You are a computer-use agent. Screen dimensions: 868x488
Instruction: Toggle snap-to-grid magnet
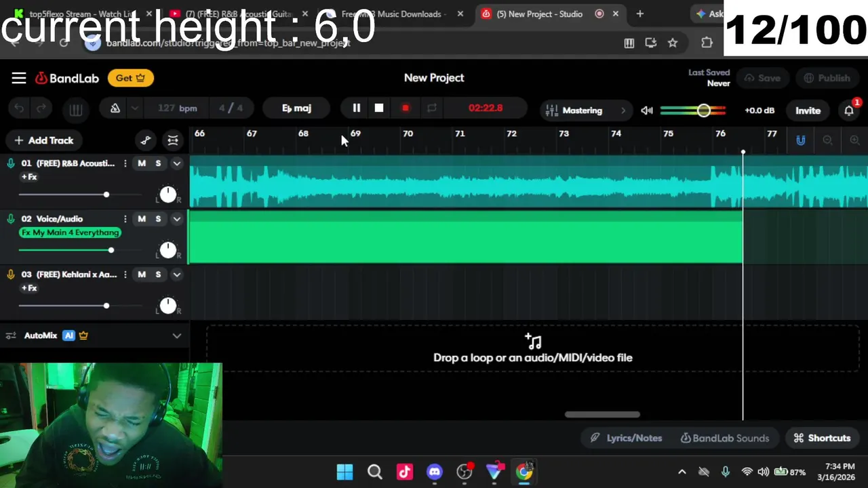(801, 140)
